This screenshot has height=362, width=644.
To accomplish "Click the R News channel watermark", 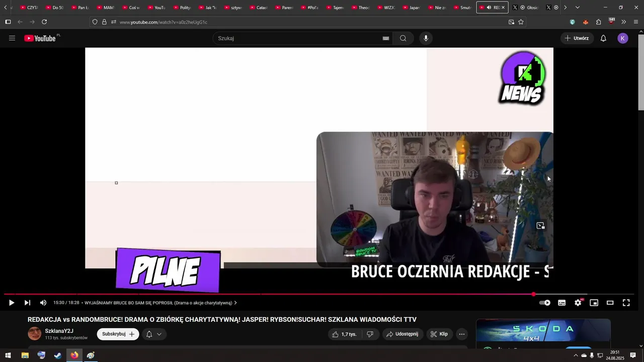I will pyautogui.click(x=522, y=78).
